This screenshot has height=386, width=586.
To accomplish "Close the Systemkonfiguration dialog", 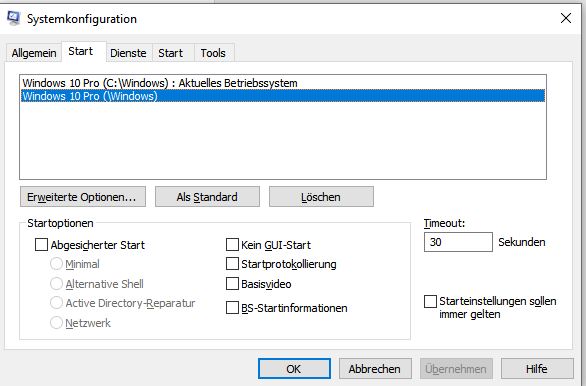I will 566,18.
